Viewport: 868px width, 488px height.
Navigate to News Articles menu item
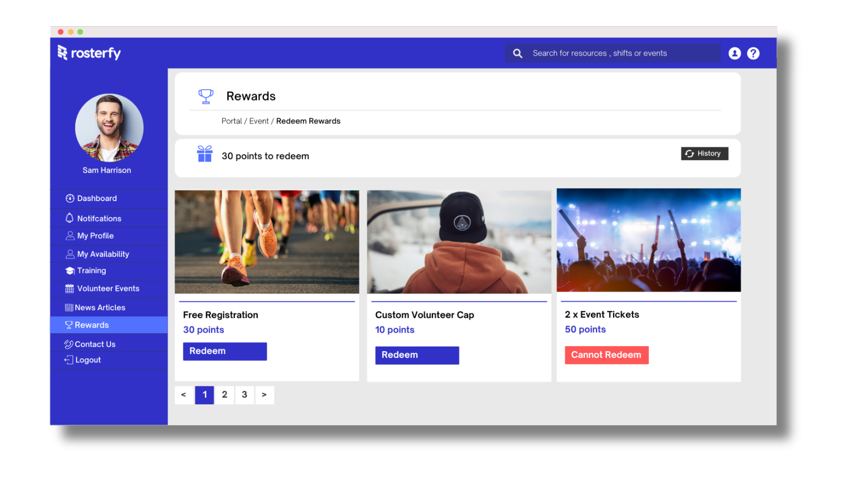pos(99,307)
